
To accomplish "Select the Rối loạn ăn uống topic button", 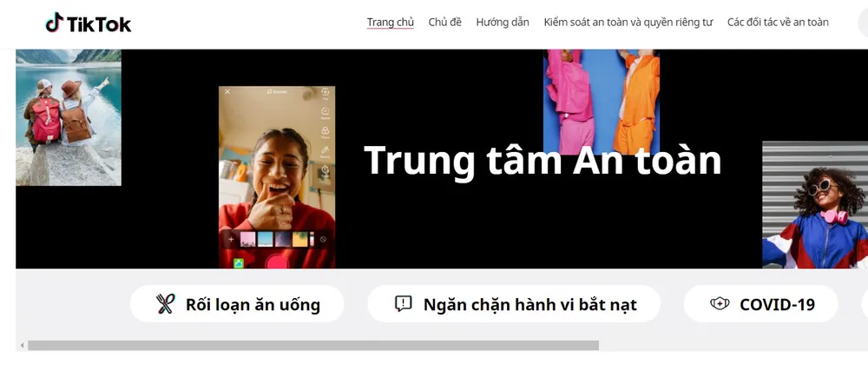I will (x=237, y=304).
